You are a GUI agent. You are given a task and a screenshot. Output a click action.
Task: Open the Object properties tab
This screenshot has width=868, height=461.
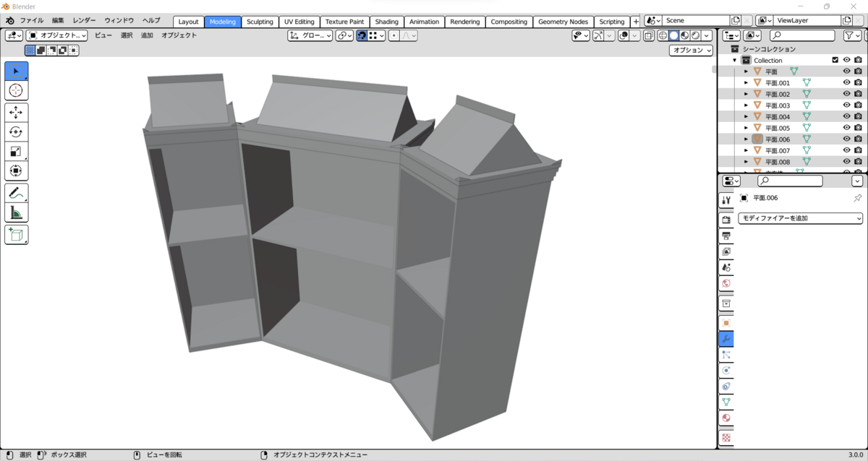coord(726,322)
